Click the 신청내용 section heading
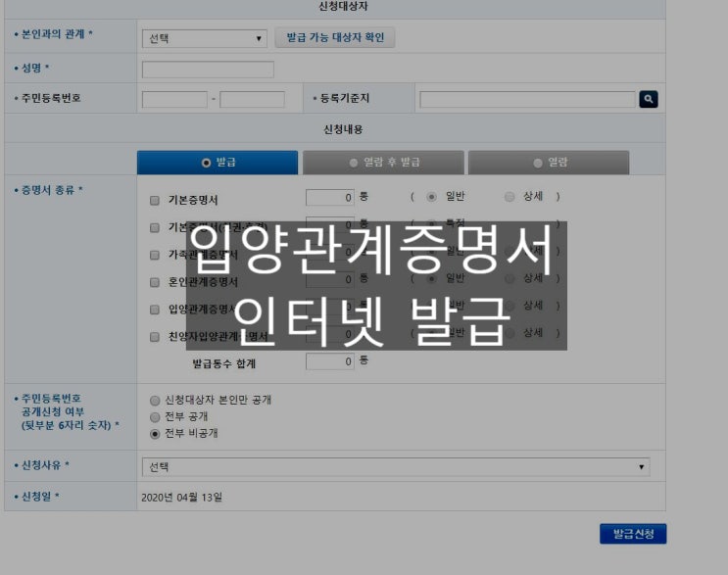 tap(343, 129)
